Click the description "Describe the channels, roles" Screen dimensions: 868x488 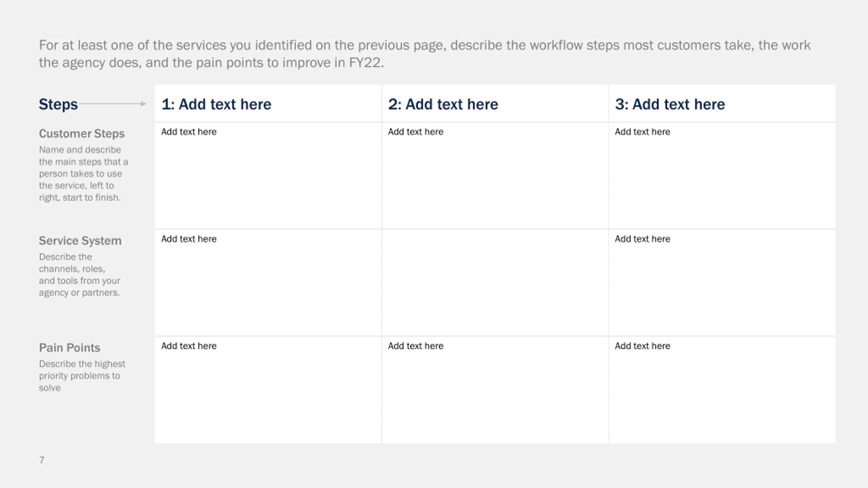79,274
